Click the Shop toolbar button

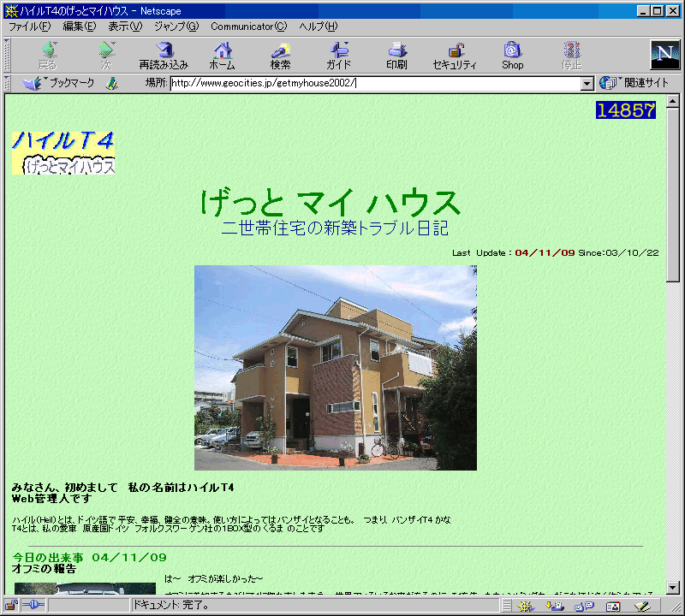[512, 56]
